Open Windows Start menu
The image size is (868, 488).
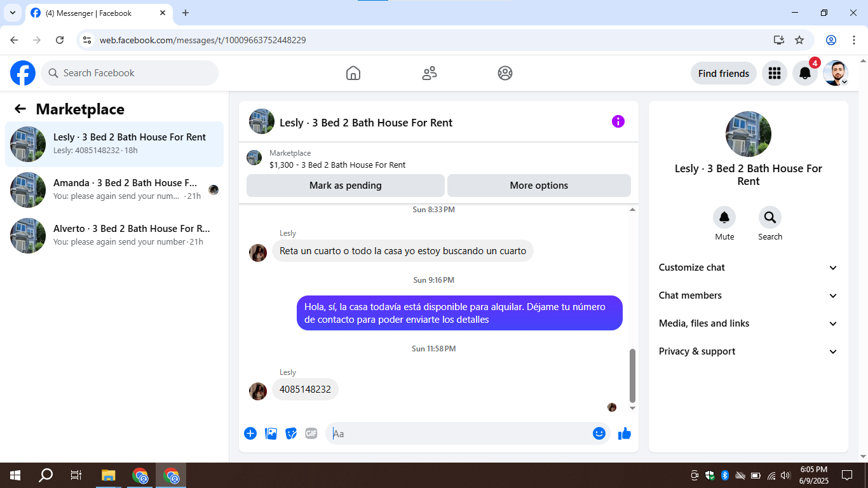pyautogui.click(x=15, y=475)
